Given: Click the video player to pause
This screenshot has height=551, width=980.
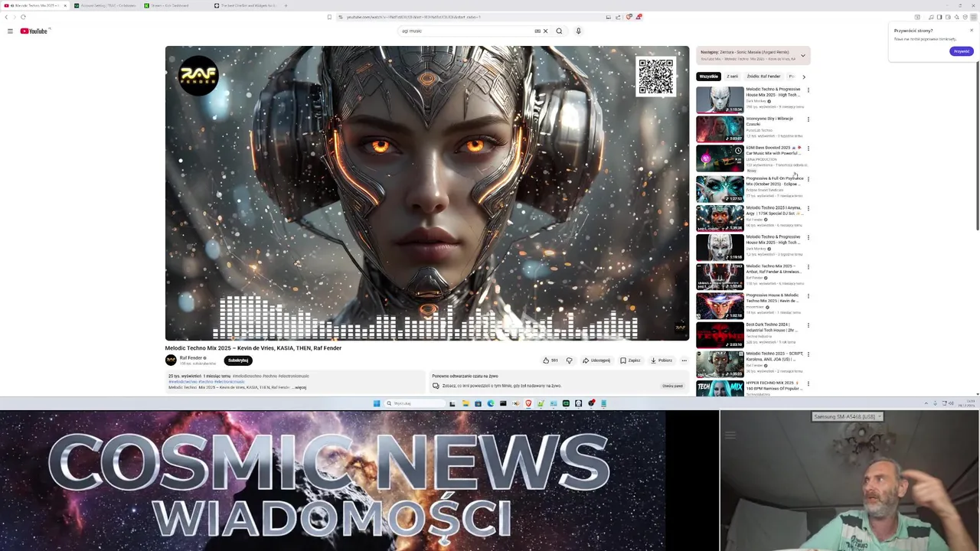Looking at the screenshot, I should [427, 193].
